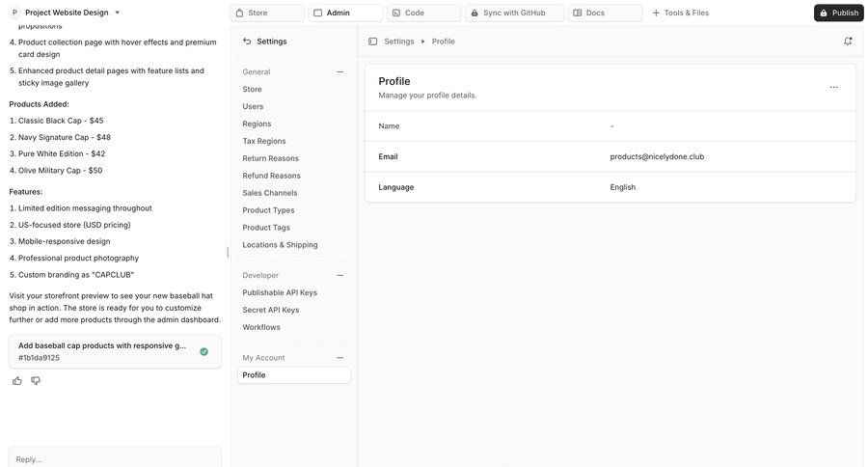Collapse the Developer section
The width and height of the screenshot is (868, 467).
339,275
